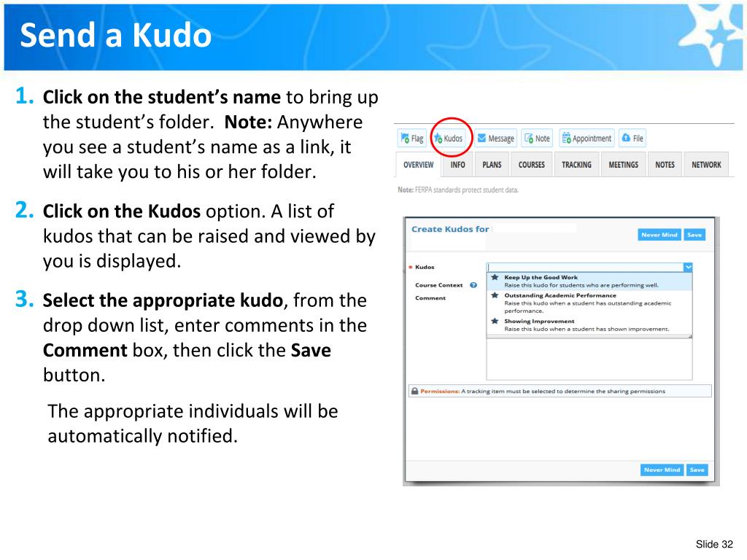The width and height of the screenshot is (747, 560).
Task: Switch to the INFO tab
Action: tap(458, 165)
